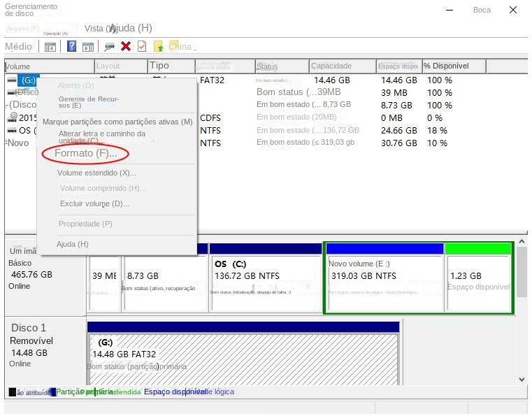Click the 0 MB free space cell
532x416 pixels.
coord(391,117)
